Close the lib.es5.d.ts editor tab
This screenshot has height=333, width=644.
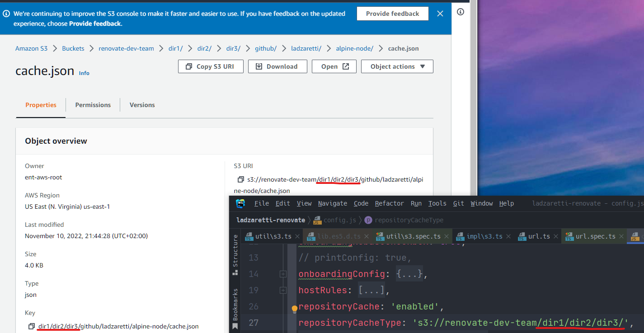[x=367, y=236]
